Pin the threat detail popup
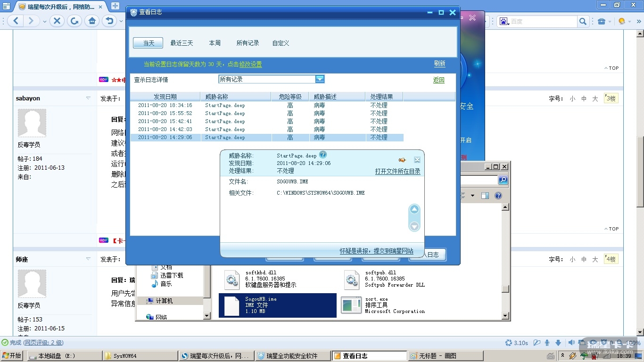644x362 pixels. [x=402, y=160]
